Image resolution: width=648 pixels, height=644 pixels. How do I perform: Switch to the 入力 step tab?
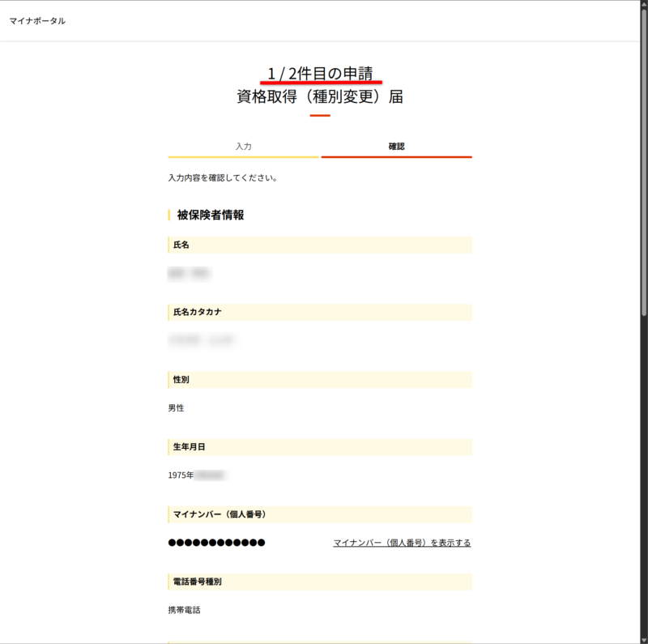click(244, 147)
